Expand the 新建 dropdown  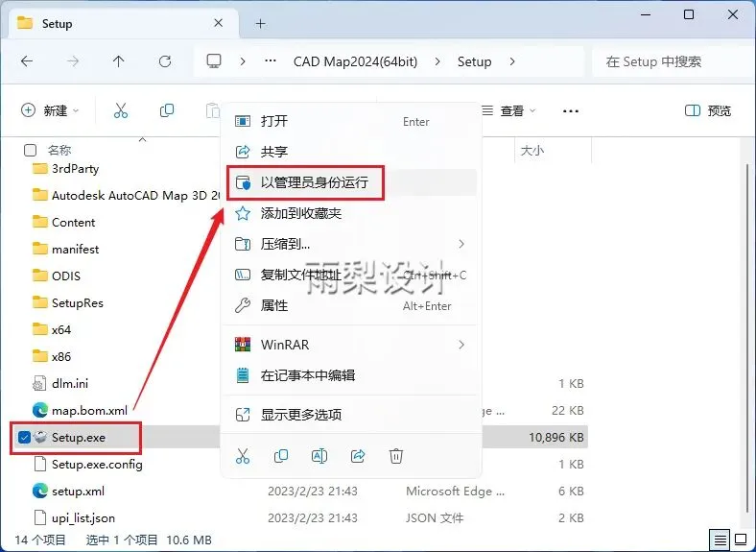(x=50, y=110)
